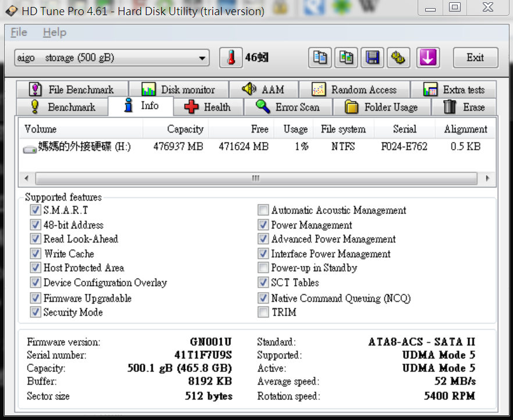Click the copy text to clipboard icon
The height and width of the screenshot is (420, 513).
coord(320,58)
